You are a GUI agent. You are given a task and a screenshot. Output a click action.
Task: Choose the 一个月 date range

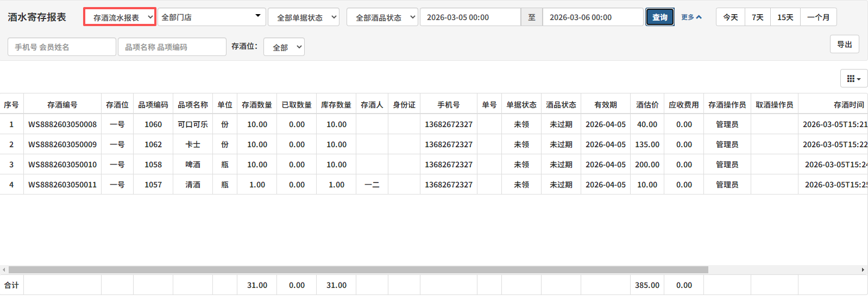point(818,17)
